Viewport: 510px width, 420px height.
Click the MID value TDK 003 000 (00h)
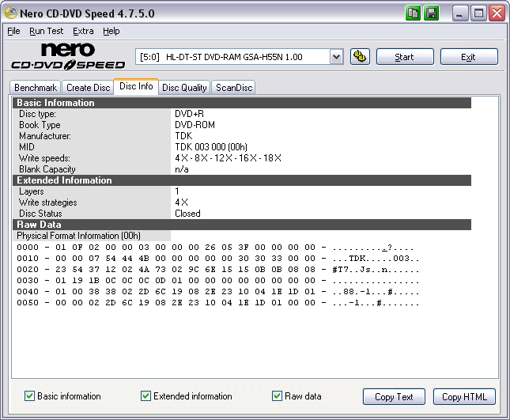click(x=211, y=147)
